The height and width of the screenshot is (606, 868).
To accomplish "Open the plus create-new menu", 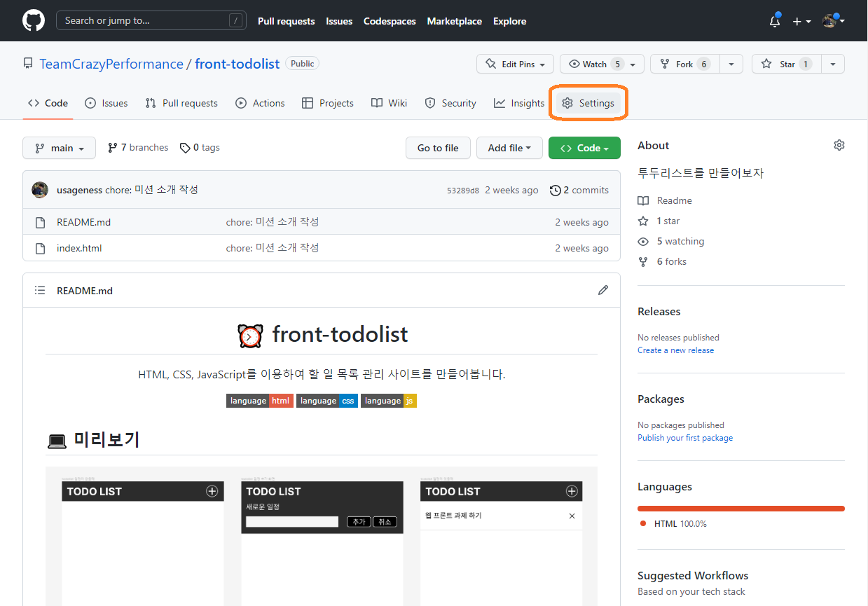I will (x=801, y=21).
